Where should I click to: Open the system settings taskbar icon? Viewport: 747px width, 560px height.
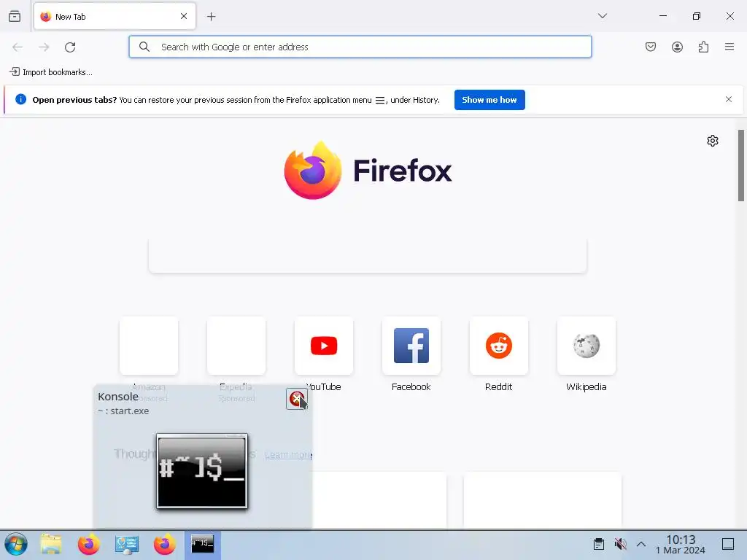[127, 544]
